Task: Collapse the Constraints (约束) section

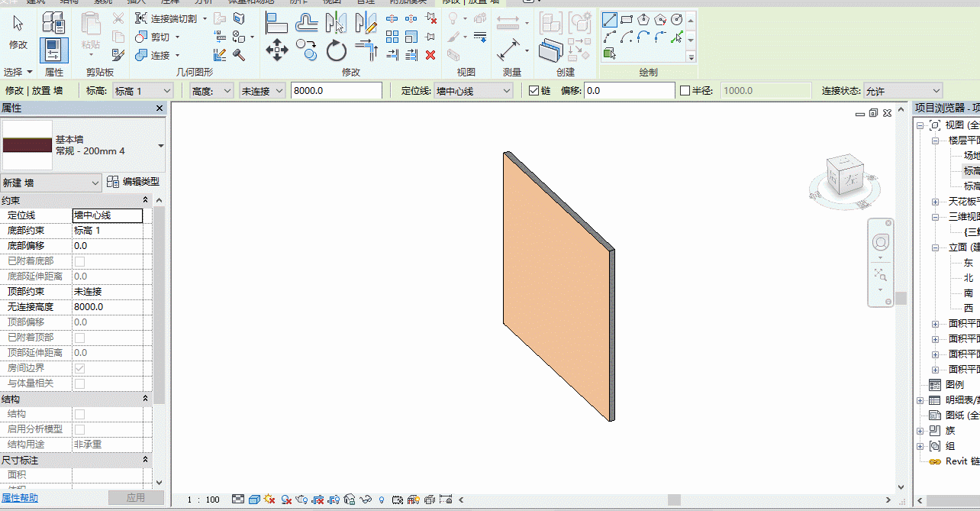Action: (145, 200)
